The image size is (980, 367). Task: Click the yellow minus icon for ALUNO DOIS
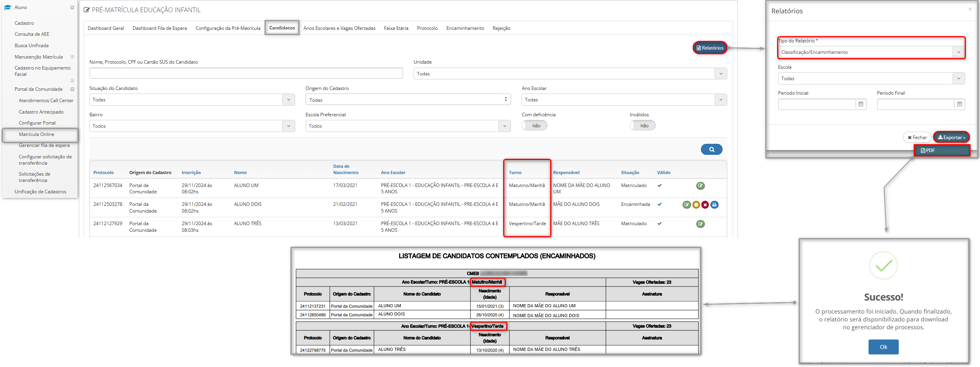696,205
